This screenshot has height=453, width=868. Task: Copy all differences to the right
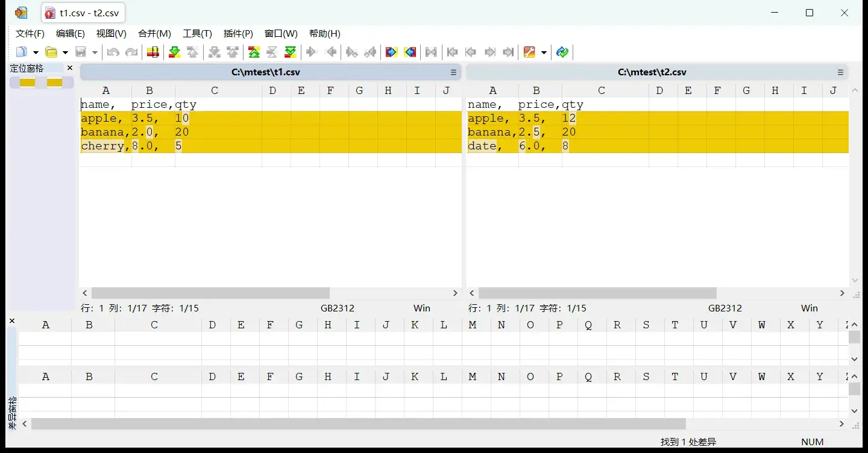click(392, 52)
